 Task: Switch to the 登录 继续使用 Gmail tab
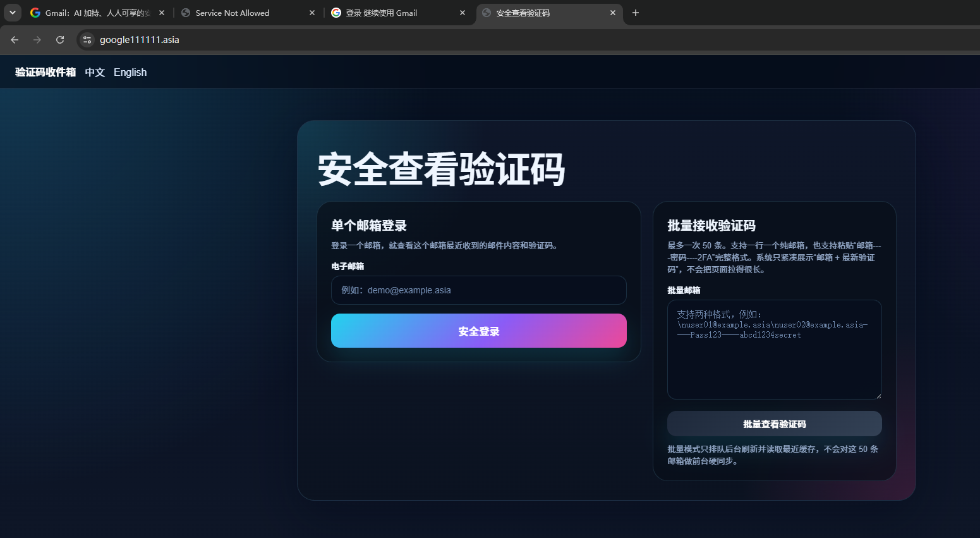(398, 13)
